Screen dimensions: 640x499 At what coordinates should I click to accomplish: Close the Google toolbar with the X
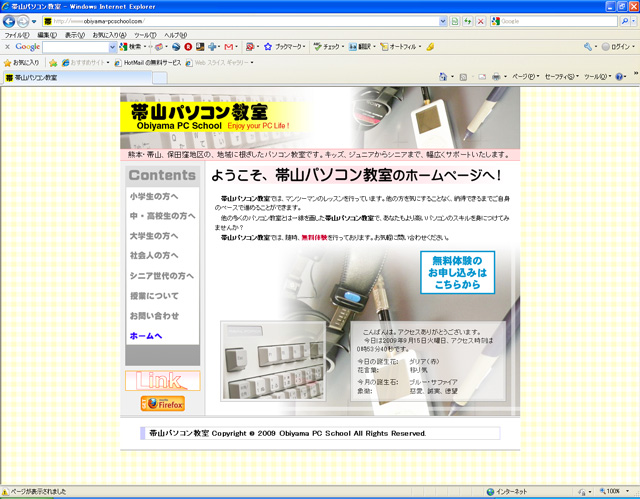(x=7, y=47)
